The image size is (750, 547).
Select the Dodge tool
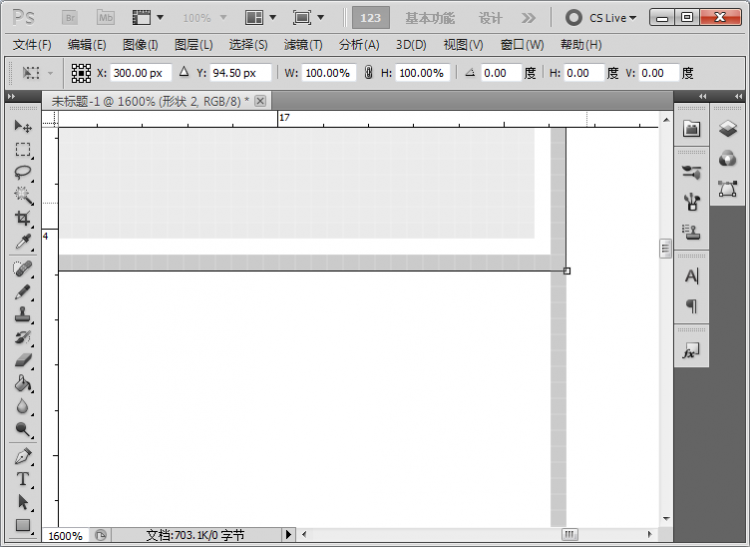pyautogui.click(x=22, y=429)
